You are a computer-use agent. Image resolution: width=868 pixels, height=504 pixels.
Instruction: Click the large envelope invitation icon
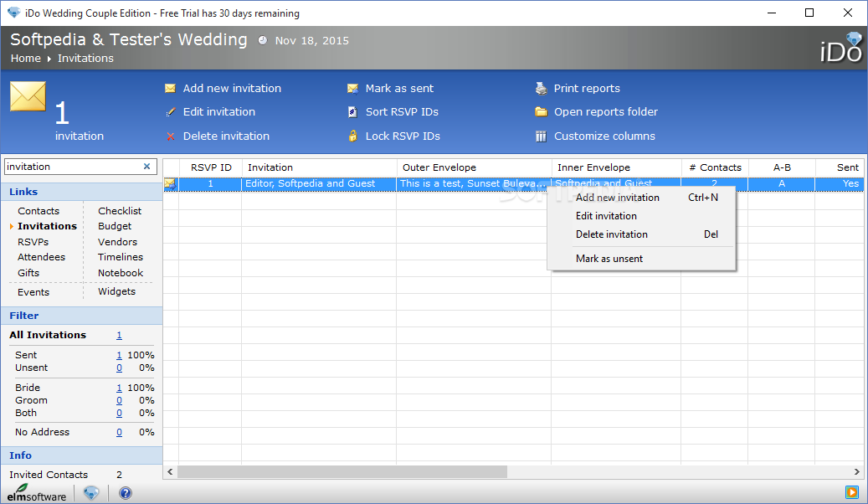click(28, 96)
